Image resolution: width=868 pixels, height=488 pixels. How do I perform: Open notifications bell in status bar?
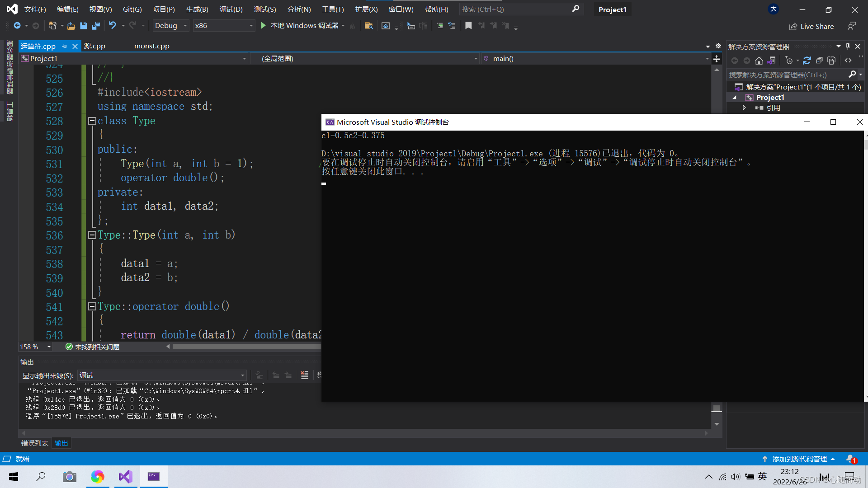point(851,459)
